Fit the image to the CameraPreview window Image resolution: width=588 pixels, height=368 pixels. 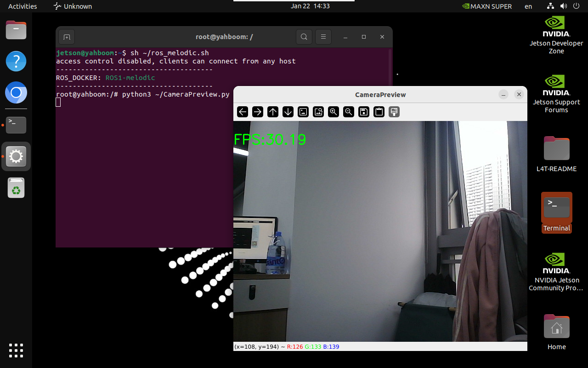click(x=318, y=112)
